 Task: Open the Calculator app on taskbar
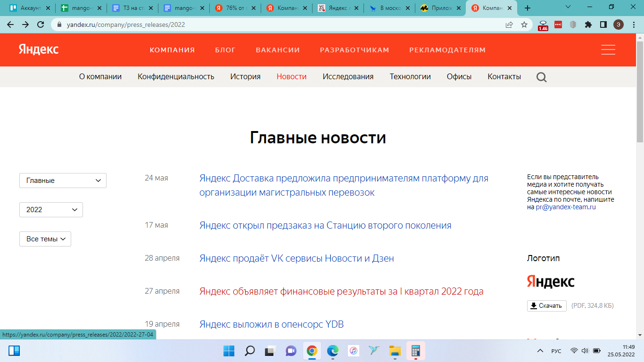(415, 351)
